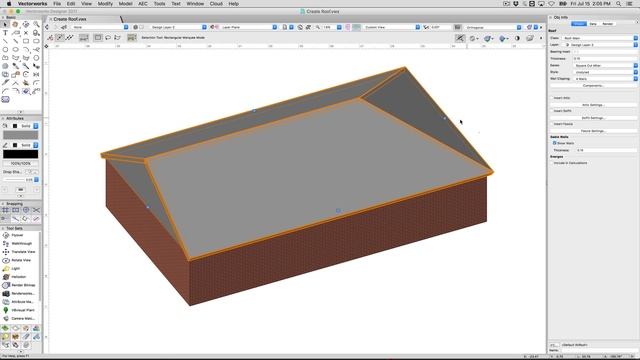
Task: Click the black pen color swatch
Action: click(x=20, y=154)
